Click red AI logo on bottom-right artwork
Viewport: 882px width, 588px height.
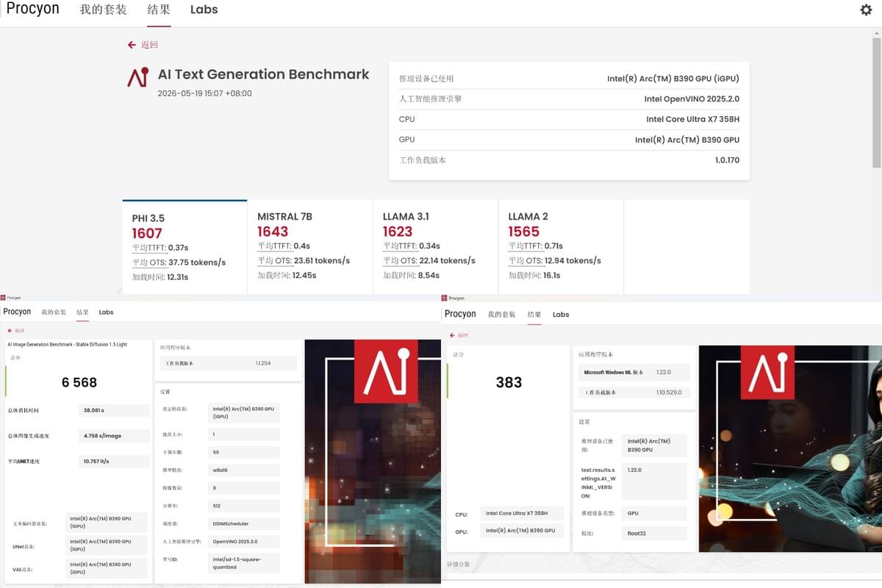[767, 372]
